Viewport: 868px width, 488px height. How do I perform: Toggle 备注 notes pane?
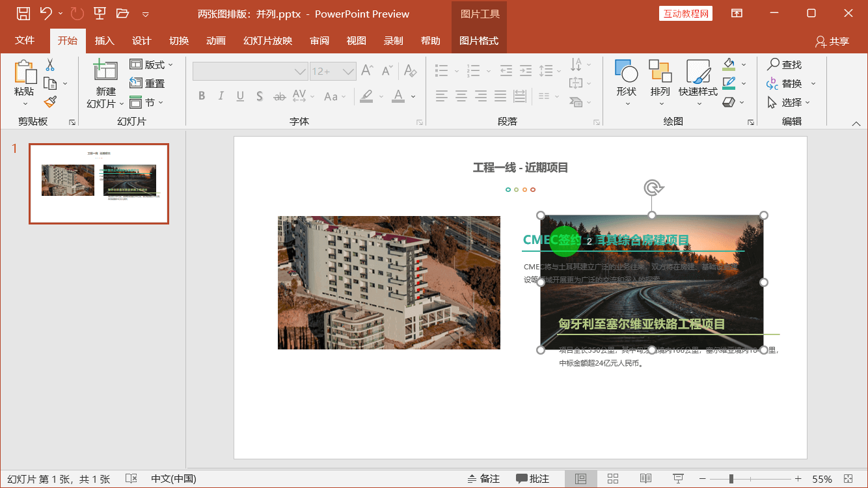[483, 479]
